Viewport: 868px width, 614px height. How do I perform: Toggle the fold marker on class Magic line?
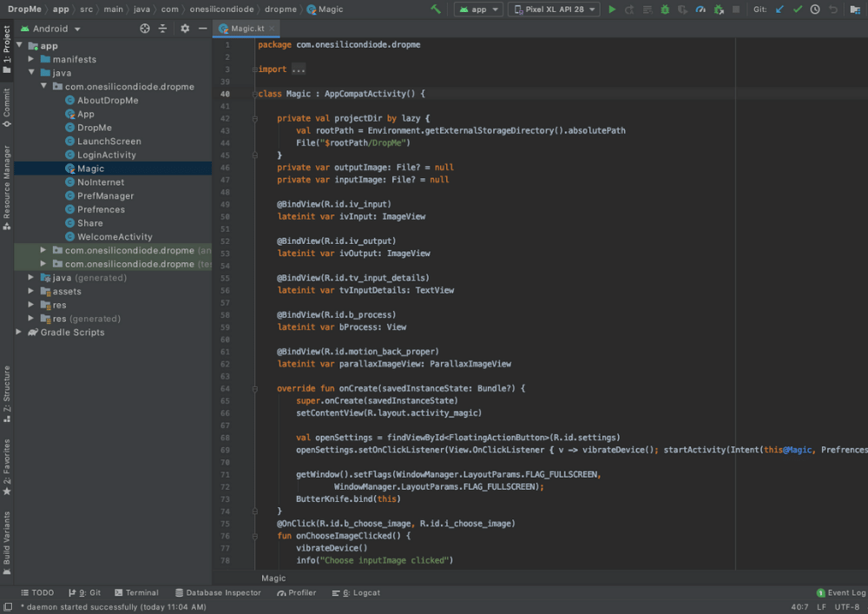(255, 94)
